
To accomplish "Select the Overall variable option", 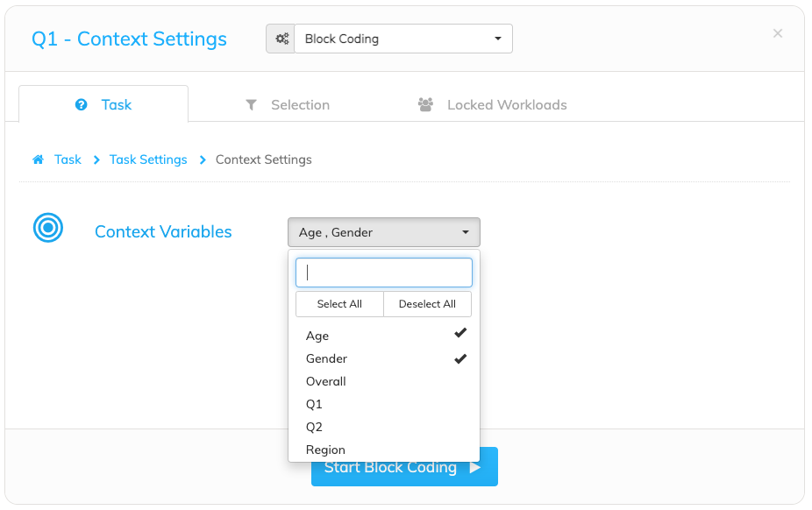I will (384, 381).
